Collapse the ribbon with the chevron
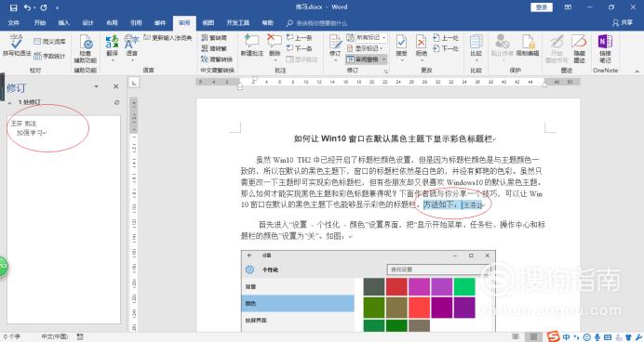This screenshot has height=342, width=644. click(x=637, y=72)
